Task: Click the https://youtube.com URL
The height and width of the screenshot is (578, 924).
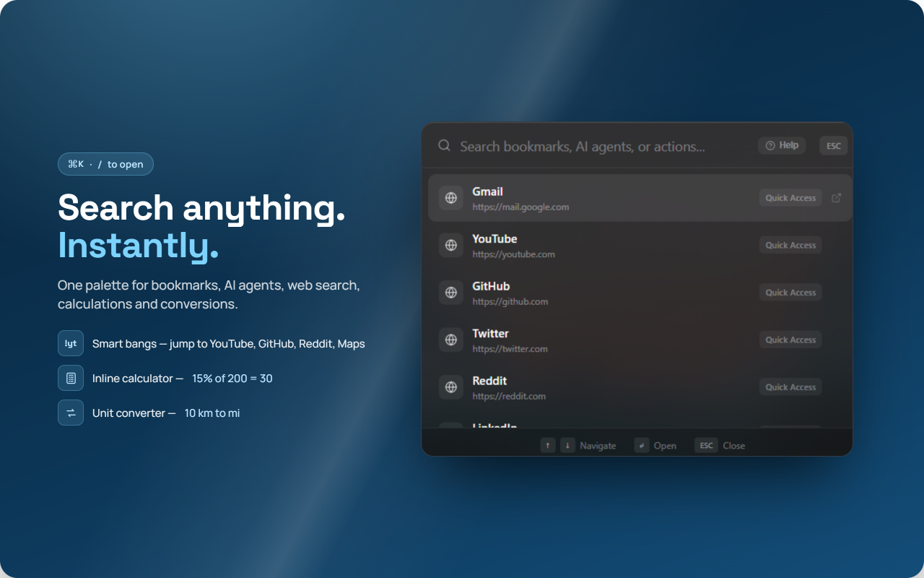Action: pos(513,254)
